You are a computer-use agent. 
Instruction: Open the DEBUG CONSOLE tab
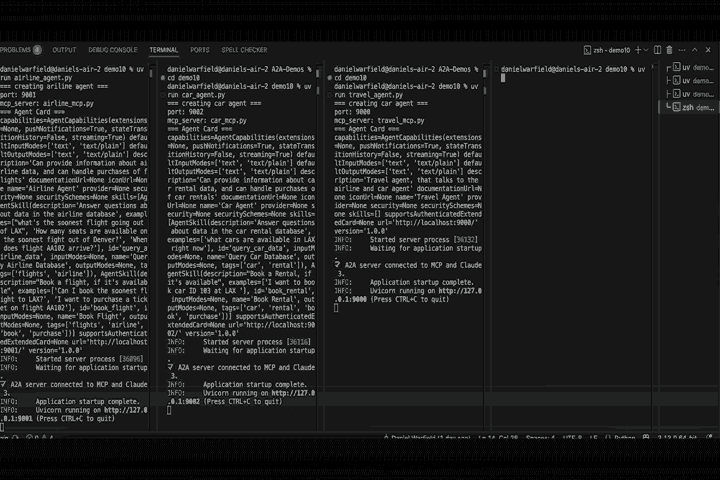point(113,50)
